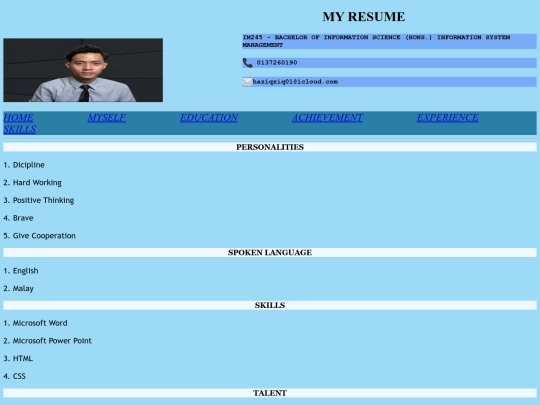Select the Microsoft Word skill item
This screenshot has width=540, height=405.
[35, 323]
